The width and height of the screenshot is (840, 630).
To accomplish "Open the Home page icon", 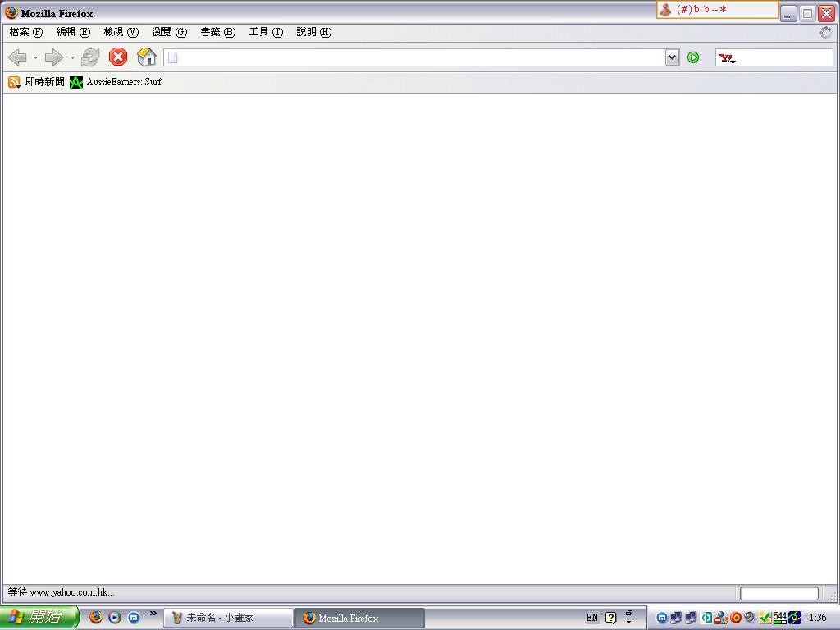I will 146,57.
